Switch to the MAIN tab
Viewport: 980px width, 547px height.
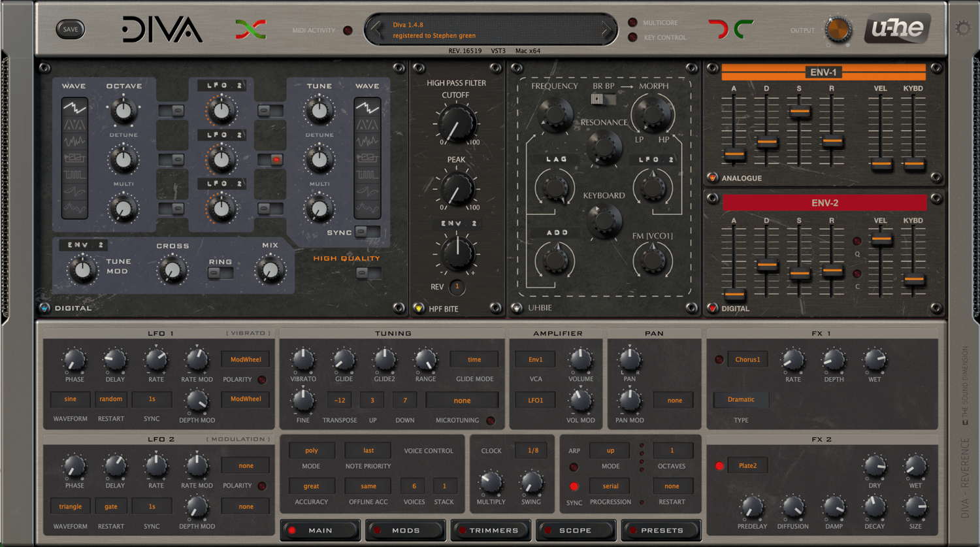[321, 530]
